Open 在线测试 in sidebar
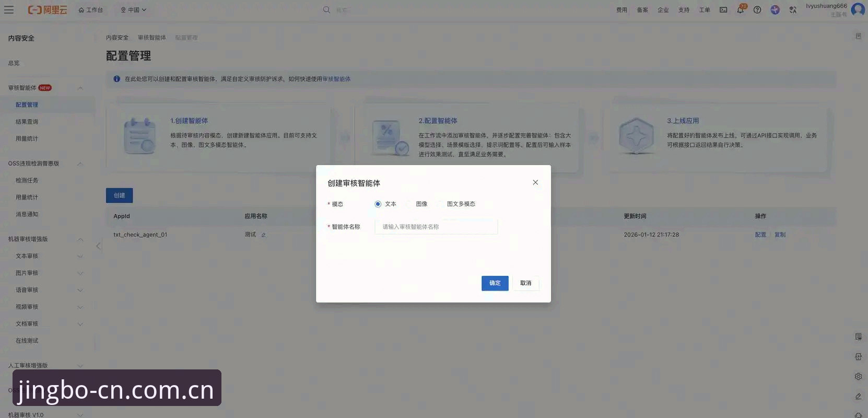Image resolution: width=868 pixels, height=418 pixels. click(27, 341)
